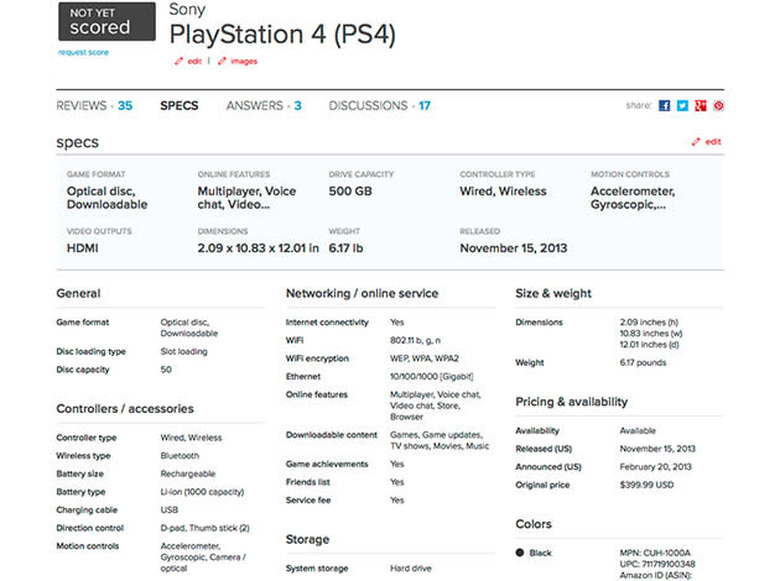Click the edit link in specs header

713,143
